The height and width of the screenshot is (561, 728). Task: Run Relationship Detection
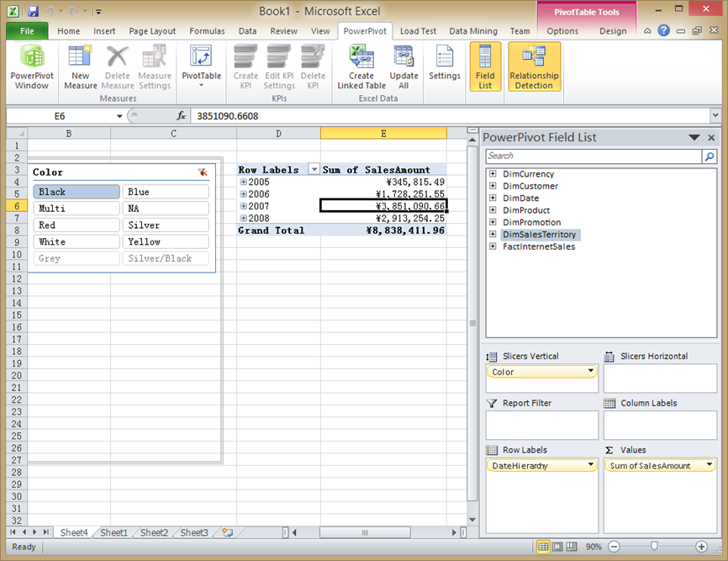click(x=534, y=67)
